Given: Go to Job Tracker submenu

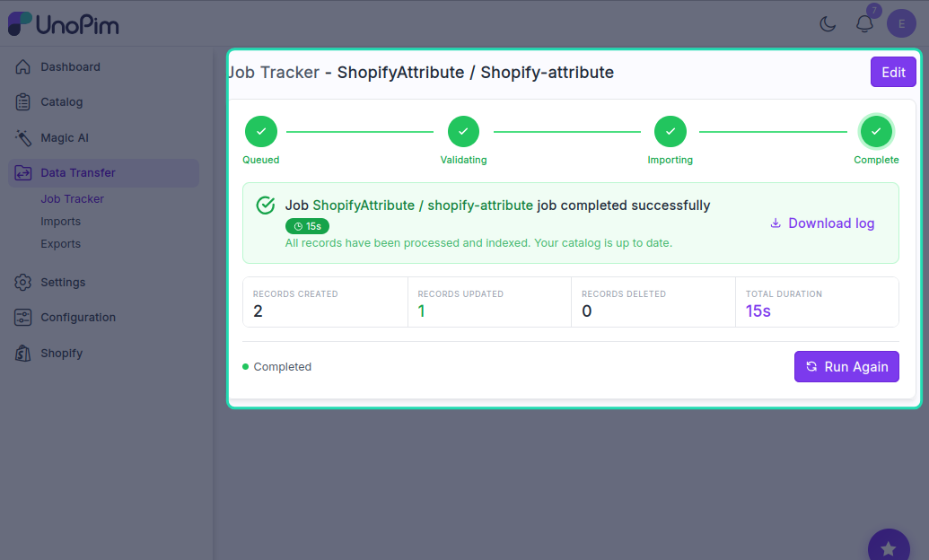Looking at the screenshot, I should tap(73, 199).
